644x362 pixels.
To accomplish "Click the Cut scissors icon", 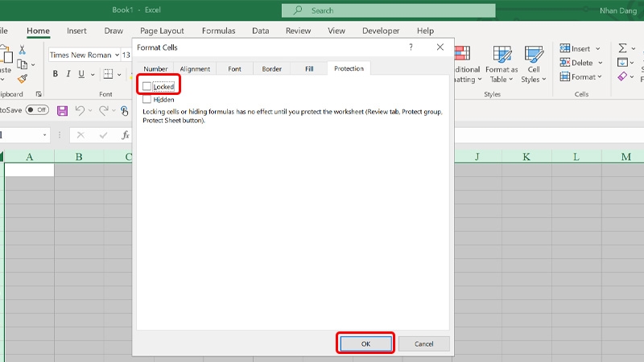I will 23,50.
